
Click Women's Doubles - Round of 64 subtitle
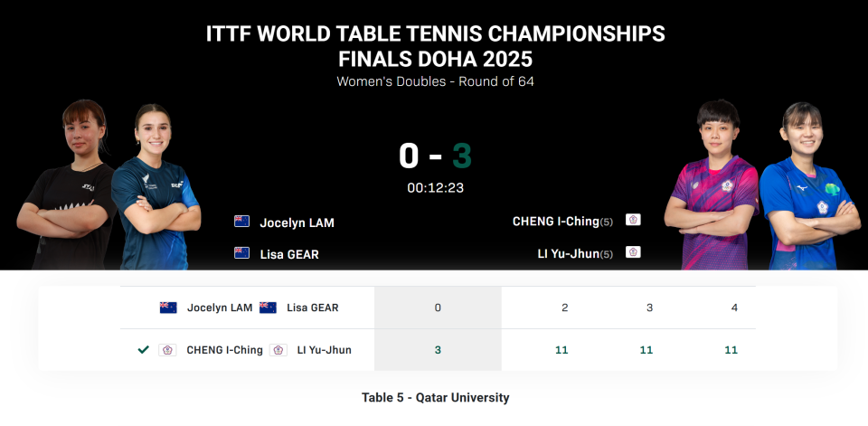coord(435,81)
